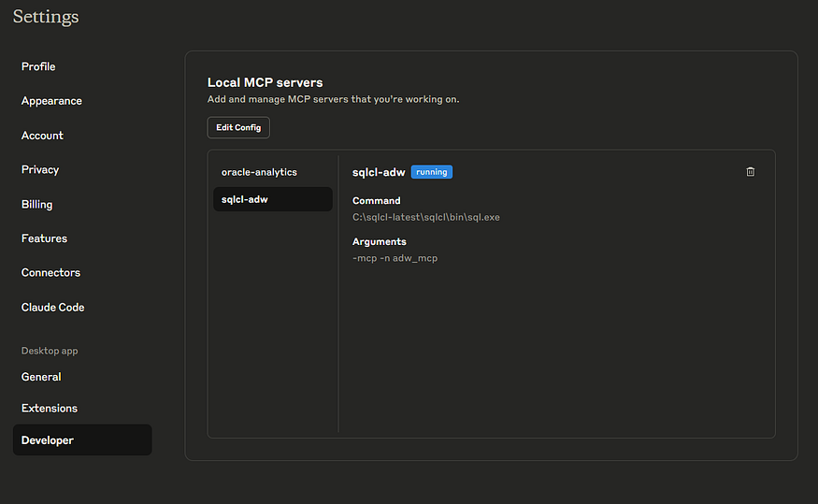Open the Extensions settings
The image size is (818, 504).
pos(49,408)
